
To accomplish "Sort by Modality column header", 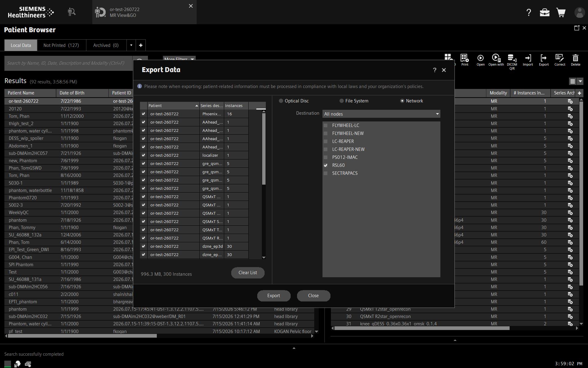I will (498, 93).
